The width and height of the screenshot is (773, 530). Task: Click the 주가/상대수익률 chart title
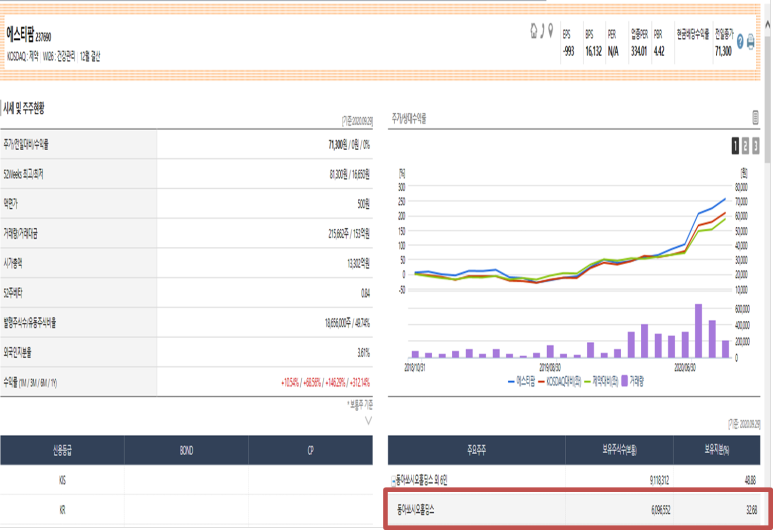[409, 118]
